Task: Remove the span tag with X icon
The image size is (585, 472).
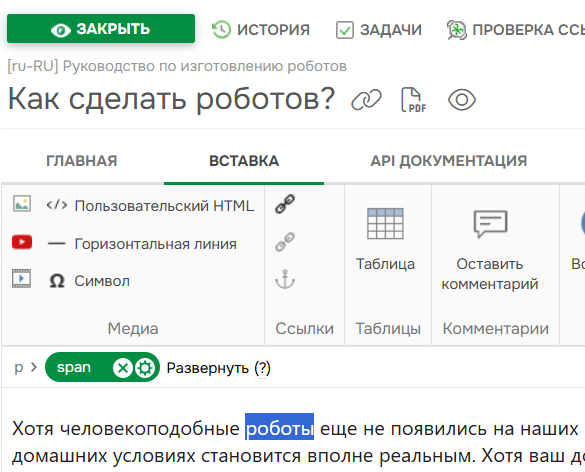Action: (x=123, y=368)
